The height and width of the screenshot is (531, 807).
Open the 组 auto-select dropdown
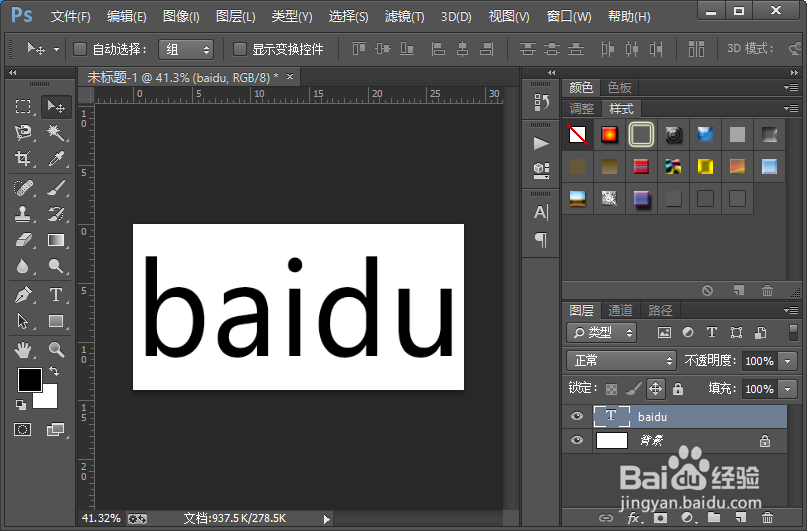click(x=186, y=49)
